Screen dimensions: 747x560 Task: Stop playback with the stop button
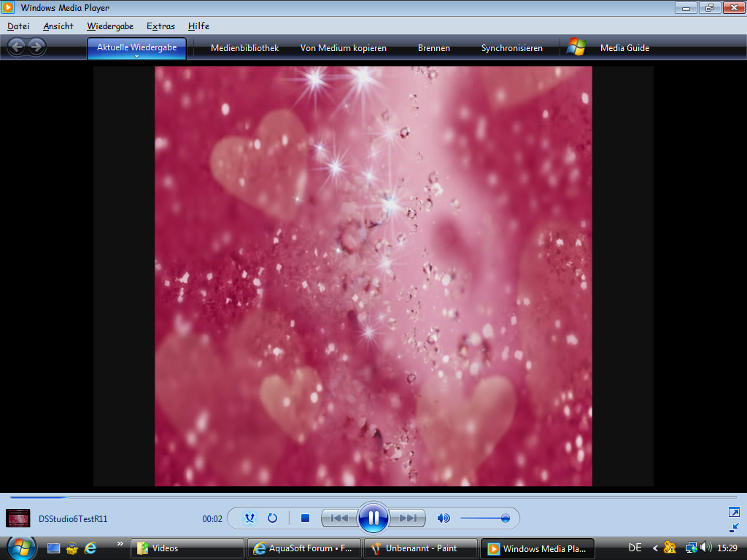306,518
